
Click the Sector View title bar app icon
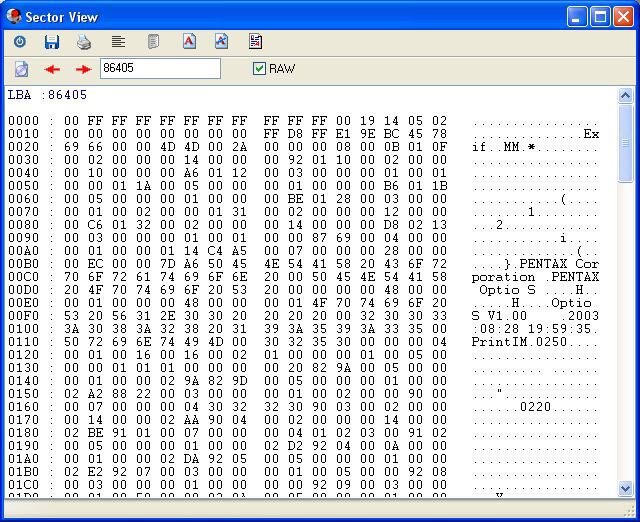pos(14,16)
